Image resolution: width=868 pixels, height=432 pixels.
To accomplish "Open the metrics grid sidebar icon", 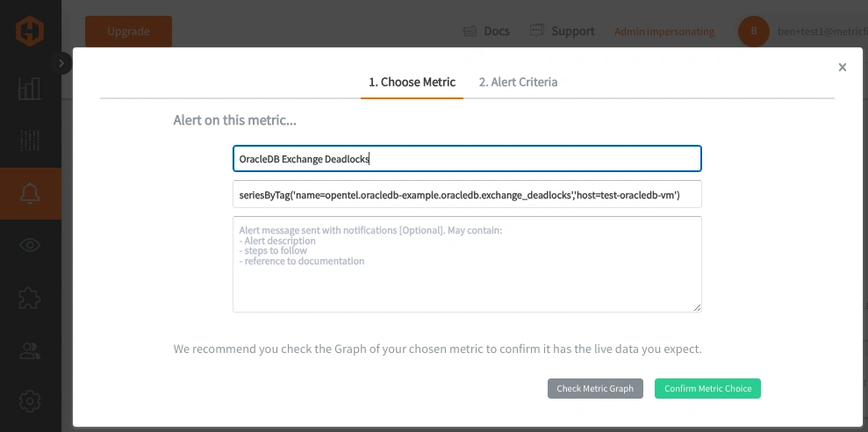I will coord(30,140).
